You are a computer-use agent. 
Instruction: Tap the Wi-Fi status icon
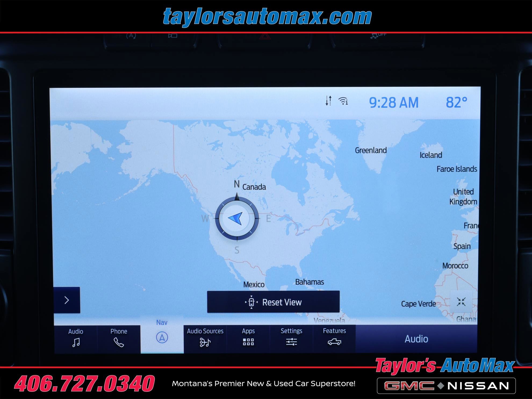click(x=343, y=101)
